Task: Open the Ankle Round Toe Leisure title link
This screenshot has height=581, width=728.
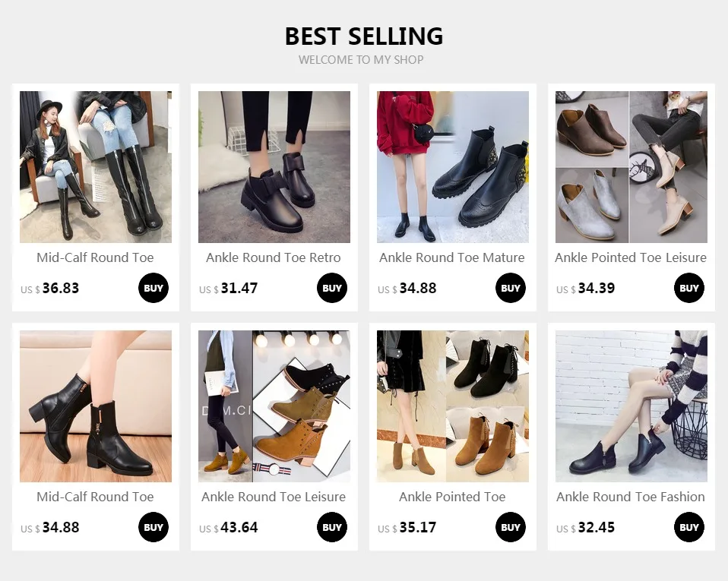Action: (x=274, y=497)
